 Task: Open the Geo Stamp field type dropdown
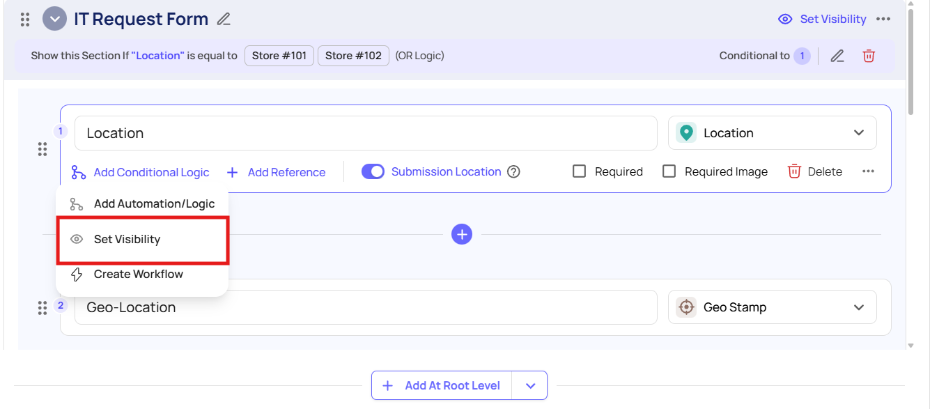(772, 307)
